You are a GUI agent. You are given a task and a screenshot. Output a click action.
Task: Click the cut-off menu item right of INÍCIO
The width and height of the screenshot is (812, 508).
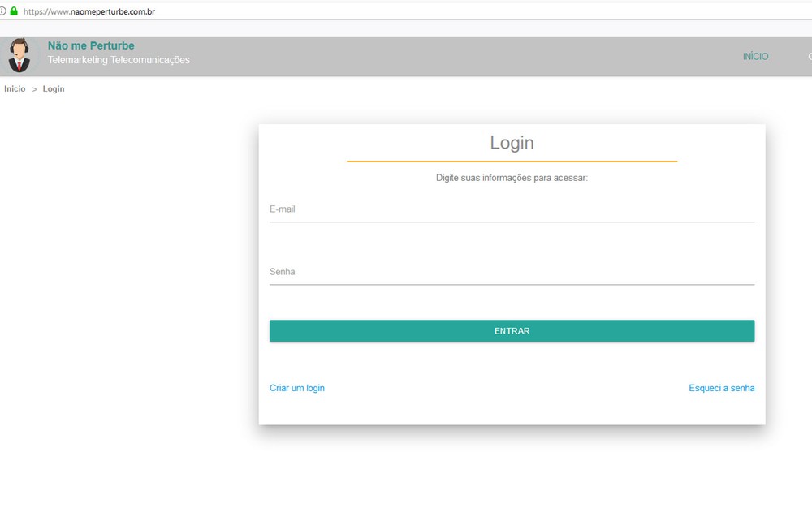point(809,57)
